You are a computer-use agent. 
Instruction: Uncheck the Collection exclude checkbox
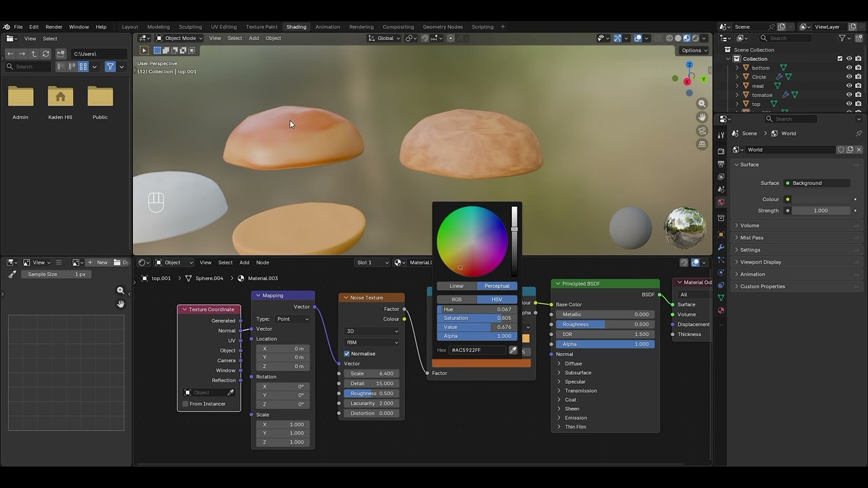(840, 59)
